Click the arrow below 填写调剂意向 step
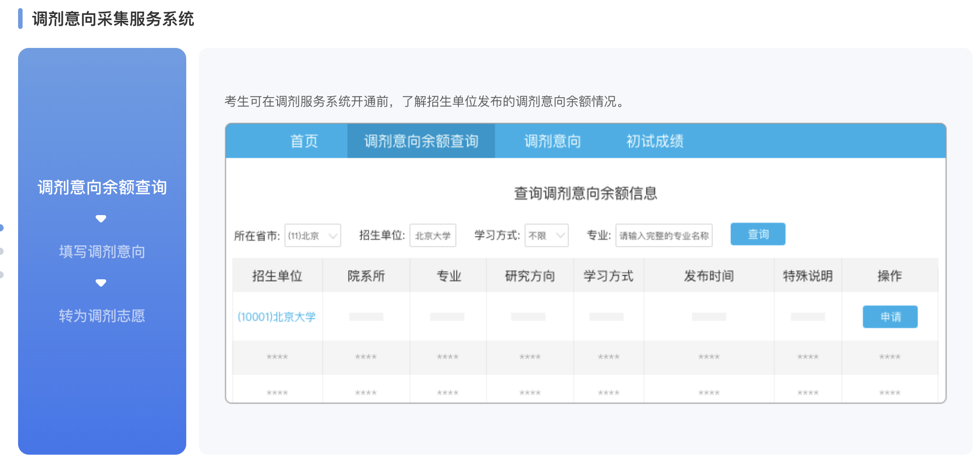Screen dimensions: 980x461 [101, 283]
